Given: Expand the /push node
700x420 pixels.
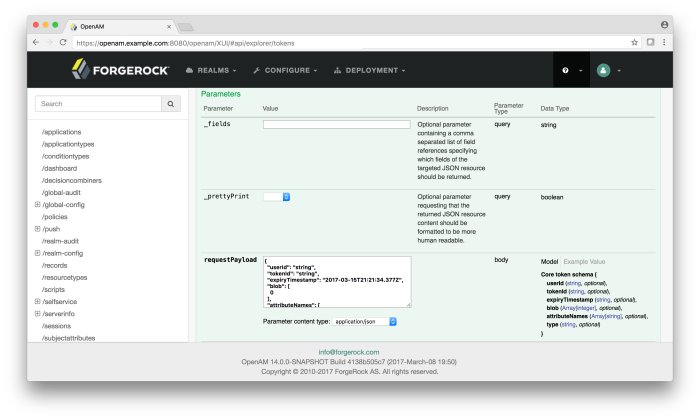Looking at the screenshot, I should [x=38, y=229].
